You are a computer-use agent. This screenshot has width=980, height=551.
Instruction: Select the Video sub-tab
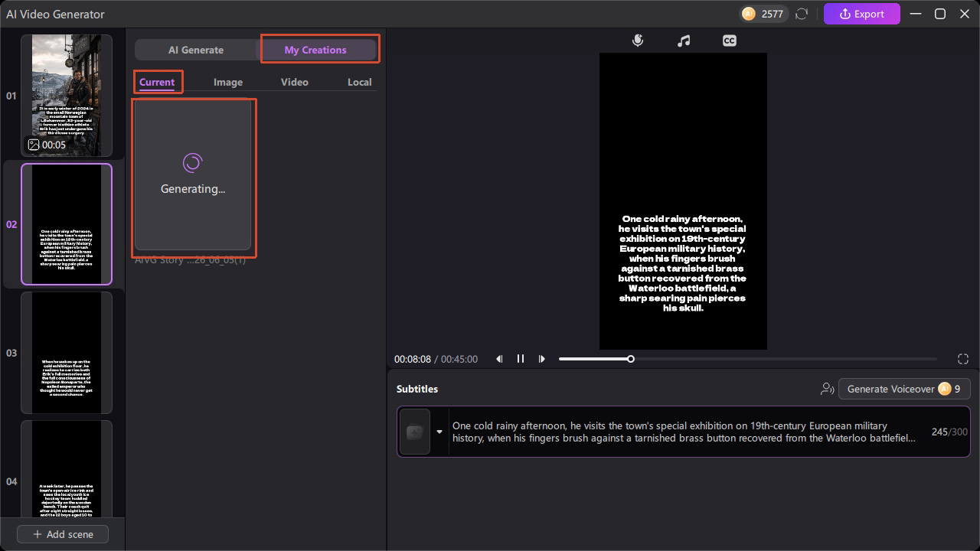pos(295,82)
